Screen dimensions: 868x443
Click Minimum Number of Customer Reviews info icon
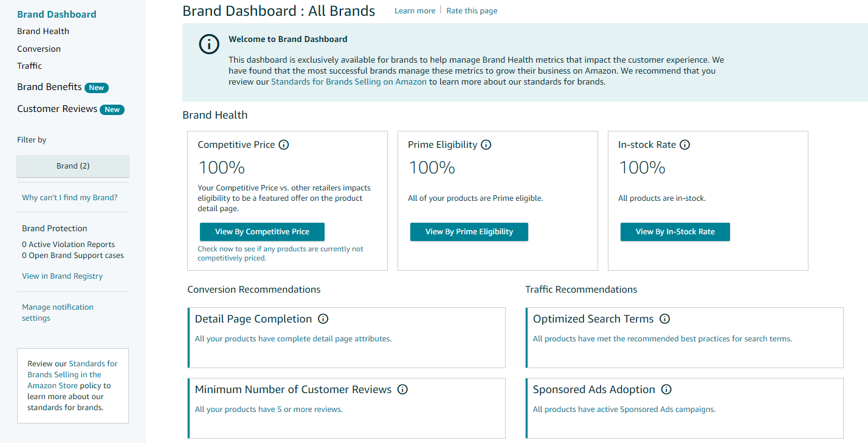pos(402,389)
